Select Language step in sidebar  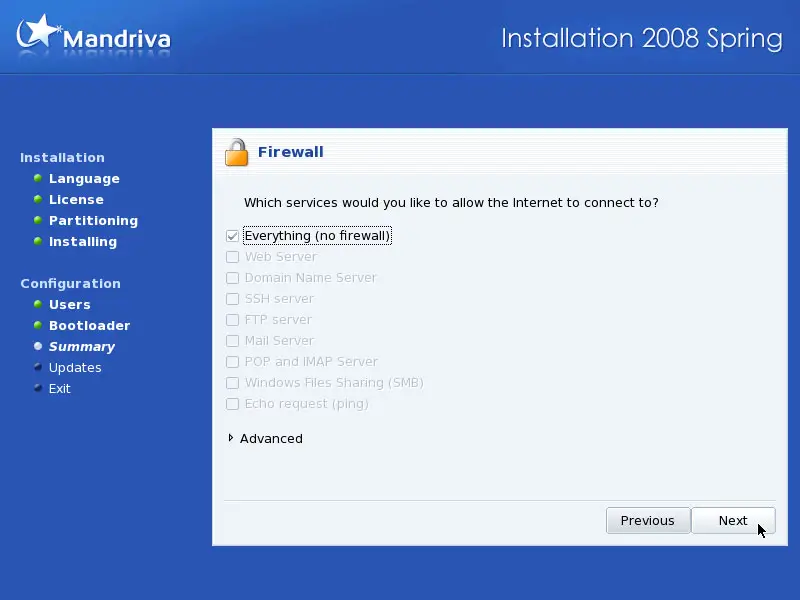tap(84, 179)
